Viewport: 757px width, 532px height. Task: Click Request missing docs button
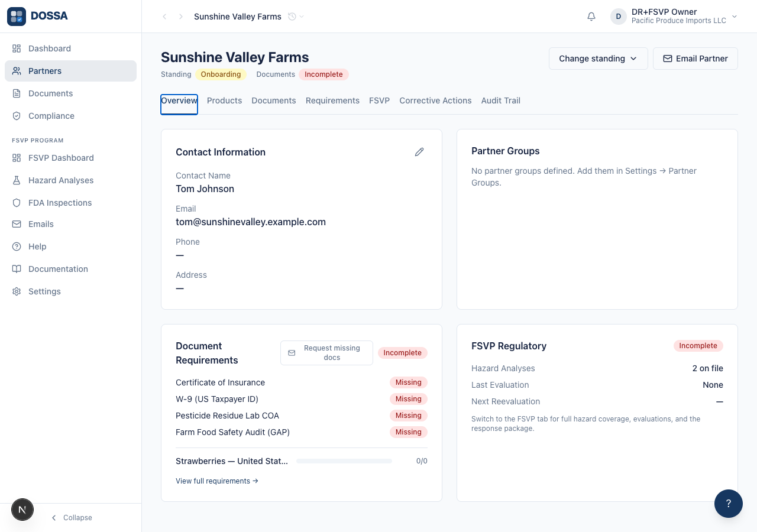click(326, 353)
